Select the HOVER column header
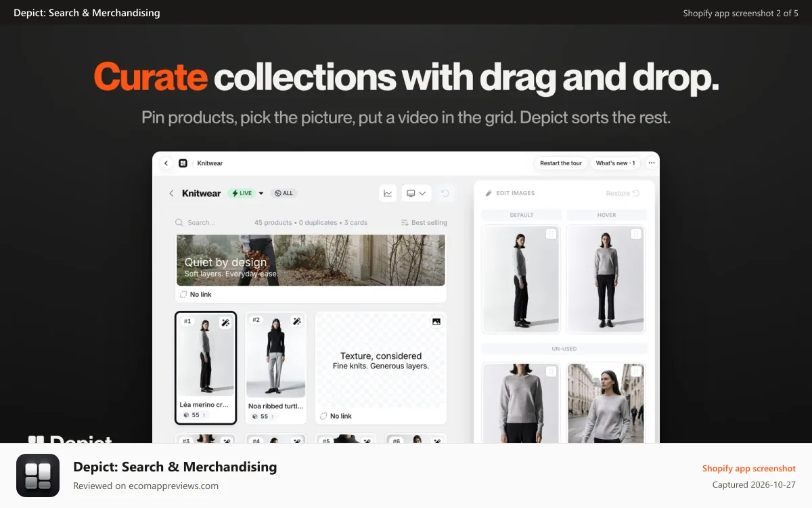Screen dimensions: 812x508 606,215
